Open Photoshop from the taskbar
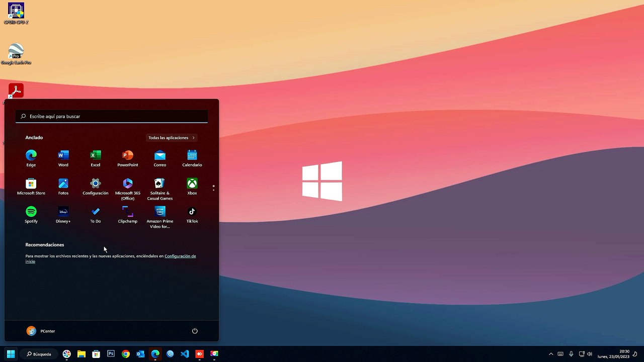This screenshot has width=644, height=362. (111, 354)
